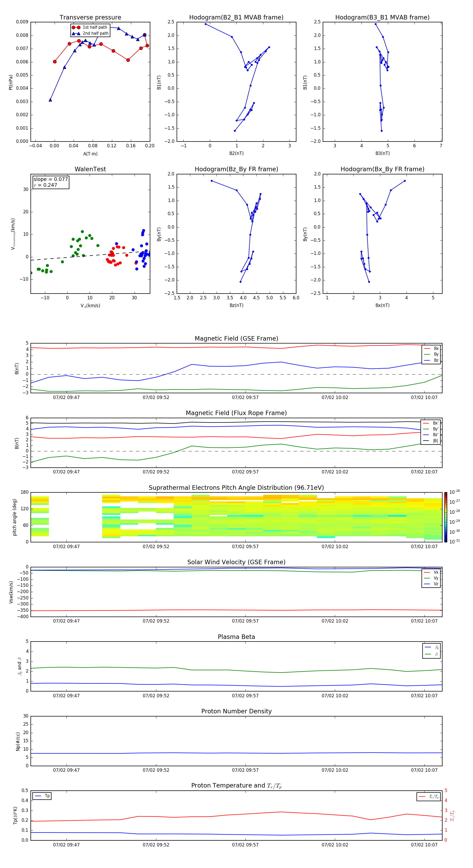Select the 'r = 0.247' annotation
The height and width of the screenshot is (868, 473).
(45, 185)
